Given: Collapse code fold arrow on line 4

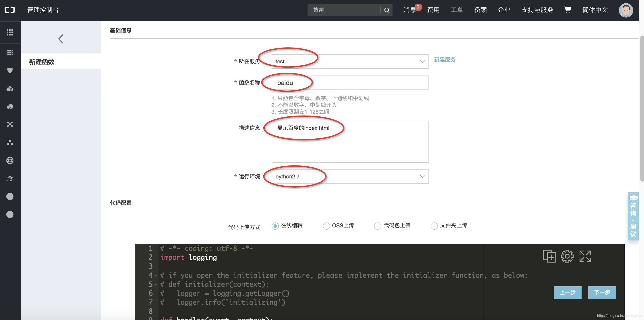Looking at the screenshot, I should click(x=156, y=276).
